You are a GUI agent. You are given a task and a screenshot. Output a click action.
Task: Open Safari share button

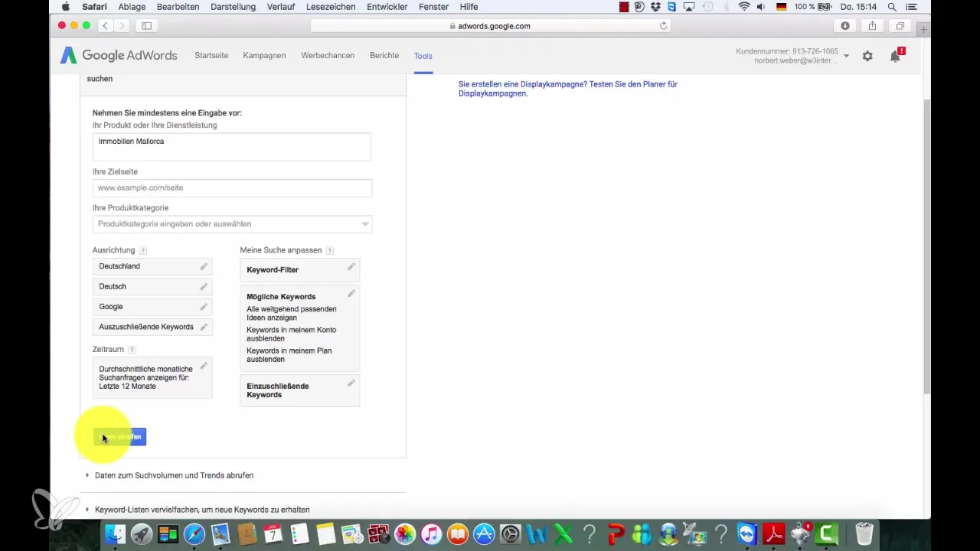872,26
